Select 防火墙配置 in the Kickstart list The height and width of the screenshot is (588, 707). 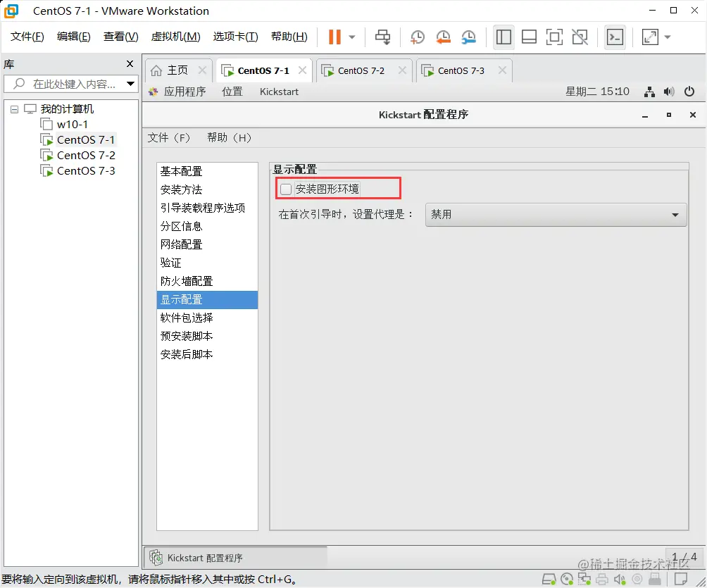pos(208,282)
